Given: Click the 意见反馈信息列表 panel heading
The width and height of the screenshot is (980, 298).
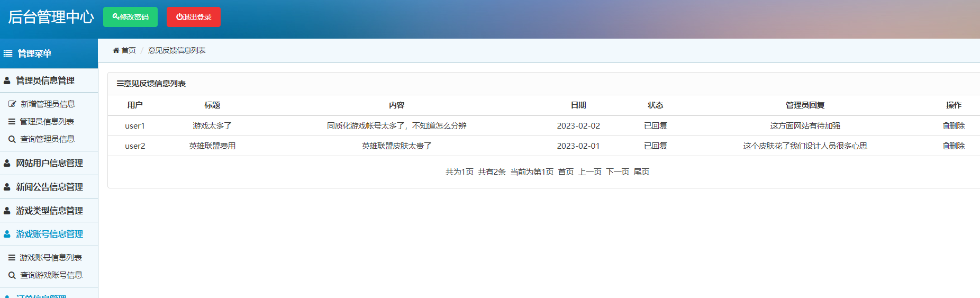Looking at the screenshot, I should [151, 84].
